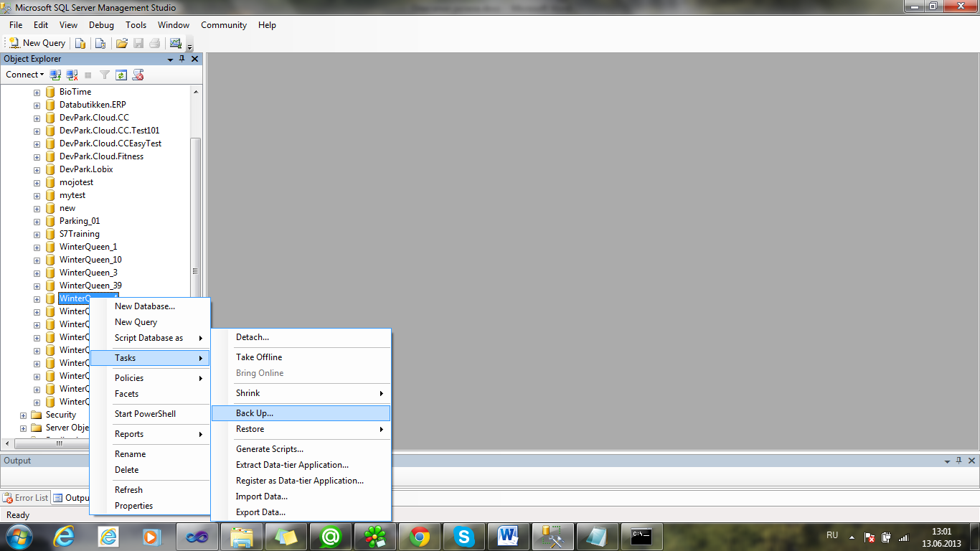980x551 pixels.
Task: Open the Activity Monitor icon in toolbar
Action: (176, 43)
